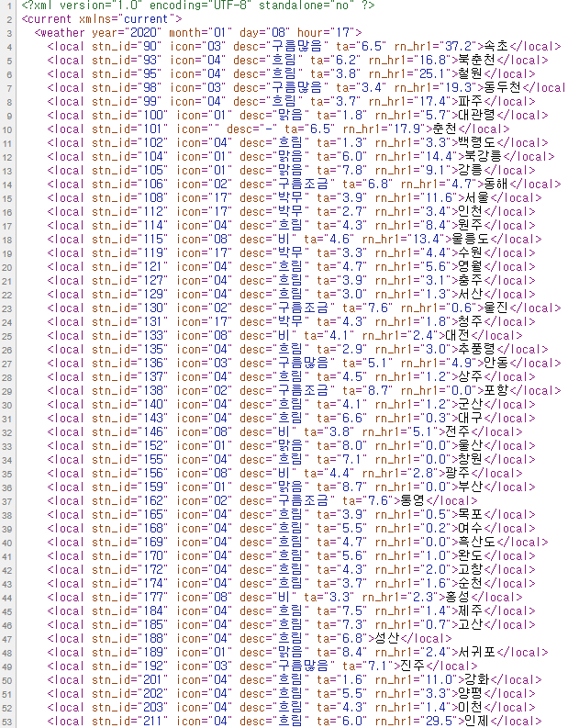568x728 pixels.
Task: Click station name 양평
Action: (471, 694)
